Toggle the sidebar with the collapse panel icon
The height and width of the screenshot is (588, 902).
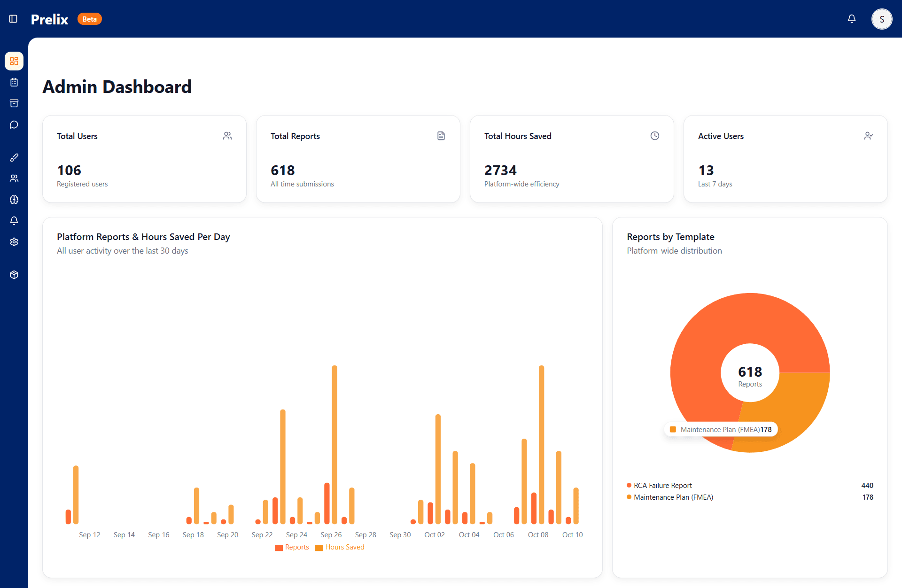pos(13,19)
